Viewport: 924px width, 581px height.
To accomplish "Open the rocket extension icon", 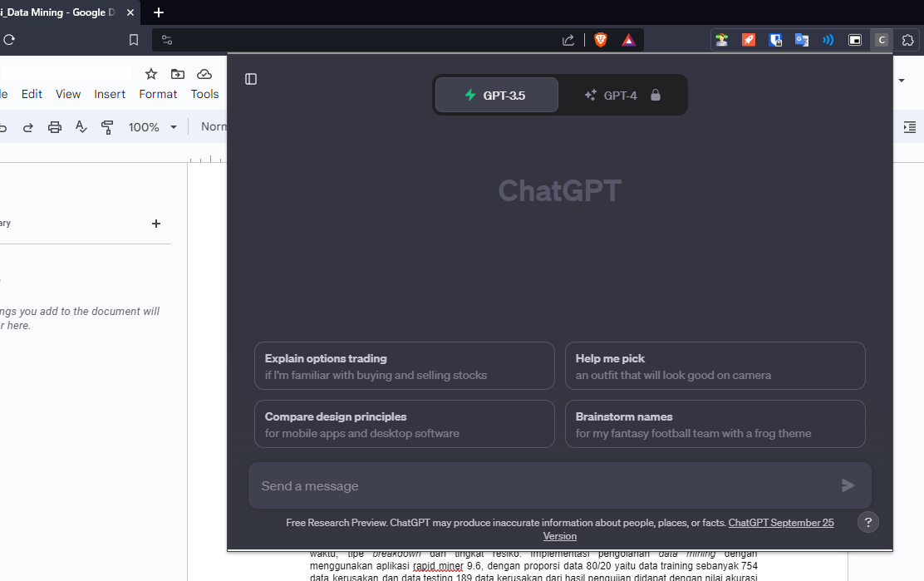I will (x=749, y=40).
